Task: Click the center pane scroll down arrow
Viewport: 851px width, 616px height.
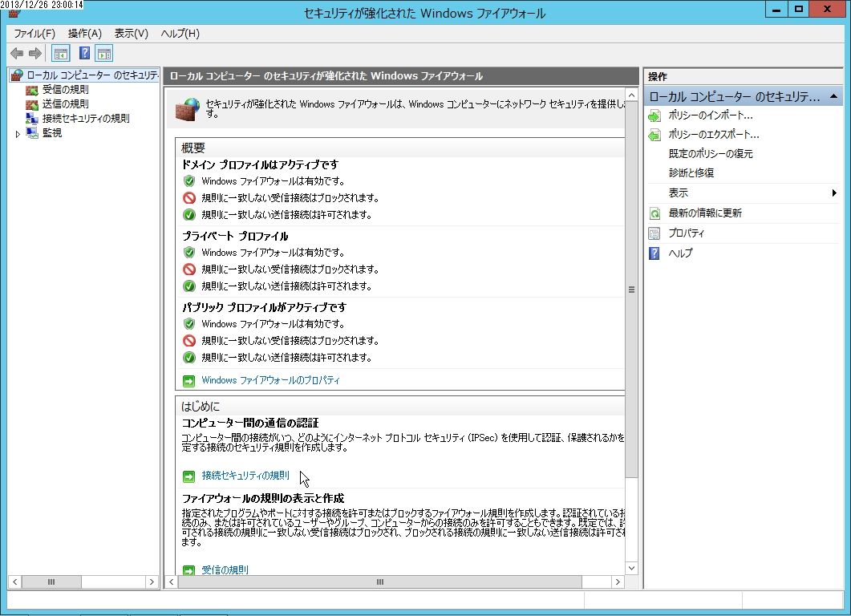Action: coord(631,568)
